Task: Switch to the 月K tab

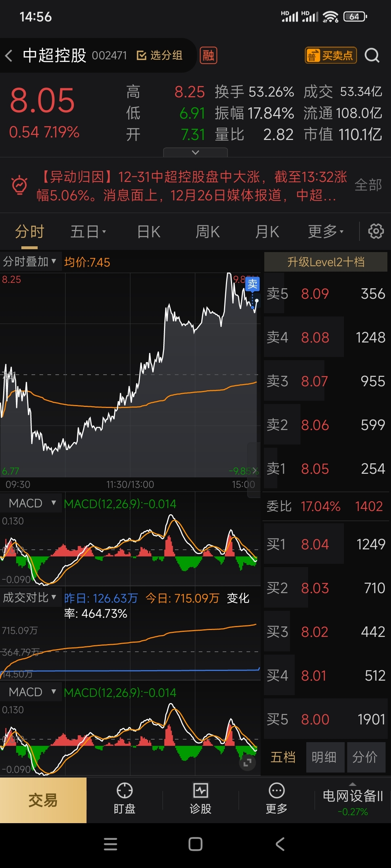Action: click(x=267, y=232)
